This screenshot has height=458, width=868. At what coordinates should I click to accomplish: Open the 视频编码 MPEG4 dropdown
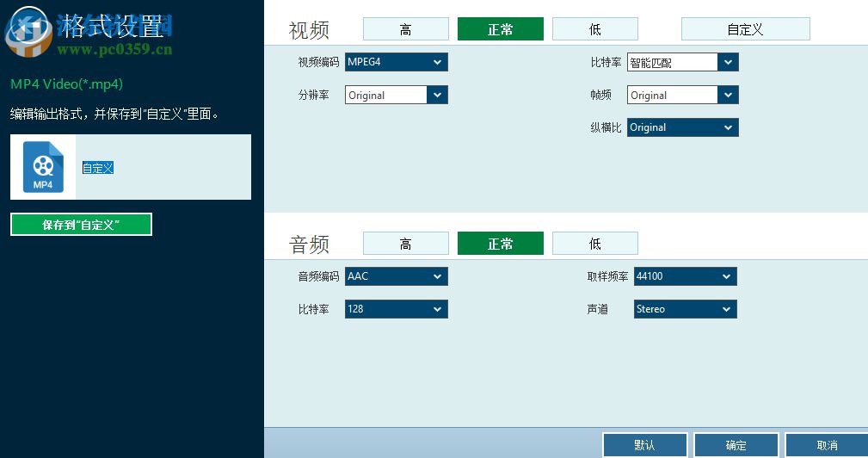point(397,62)
